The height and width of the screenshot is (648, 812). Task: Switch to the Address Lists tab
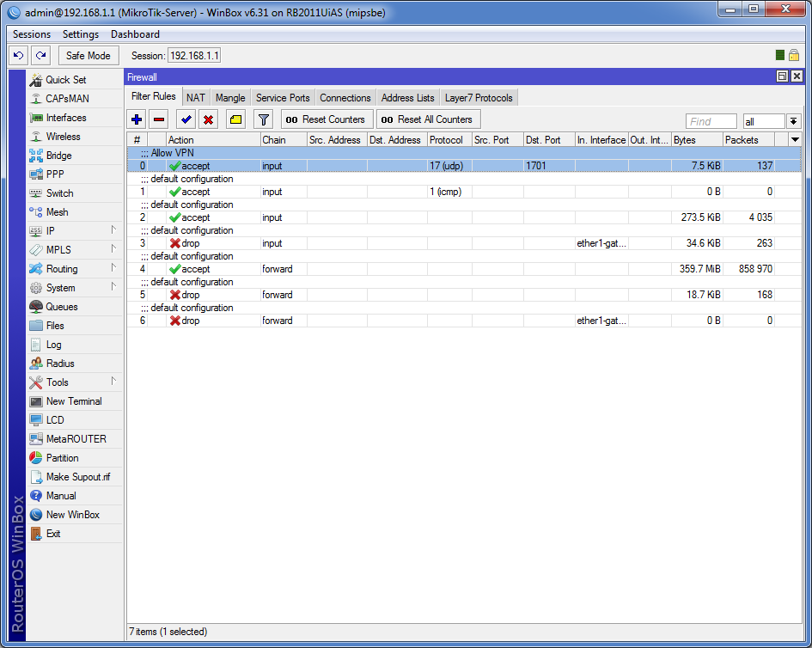point(407,98)
